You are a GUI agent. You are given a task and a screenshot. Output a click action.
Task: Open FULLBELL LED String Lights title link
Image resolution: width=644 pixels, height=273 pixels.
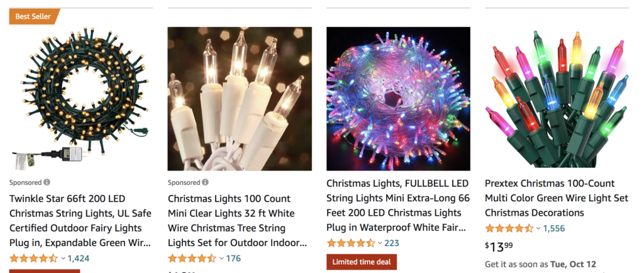coord(397,205)
